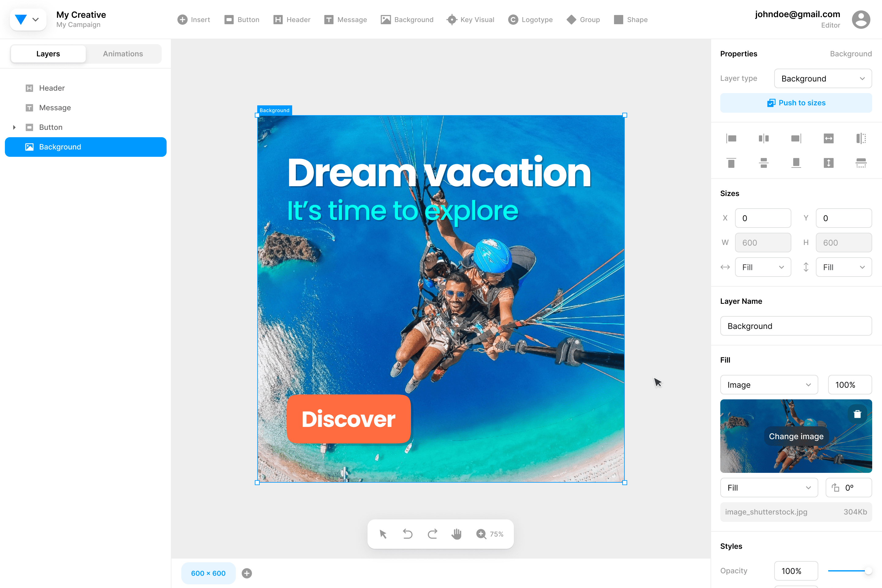This screenshot has height=588, width=882.
Task: Select the hand pan tool
Action: coord(456,533)
